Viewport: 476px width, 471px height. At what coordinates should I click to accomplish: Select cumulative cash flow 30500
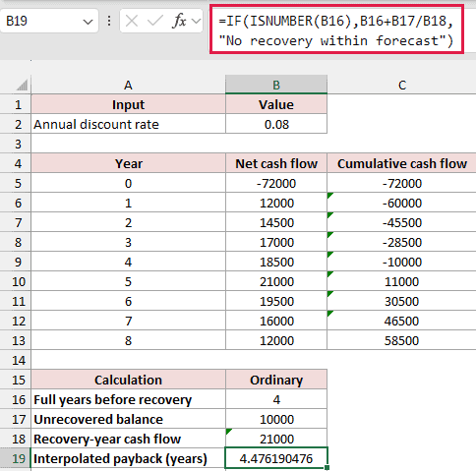(401, 301)
